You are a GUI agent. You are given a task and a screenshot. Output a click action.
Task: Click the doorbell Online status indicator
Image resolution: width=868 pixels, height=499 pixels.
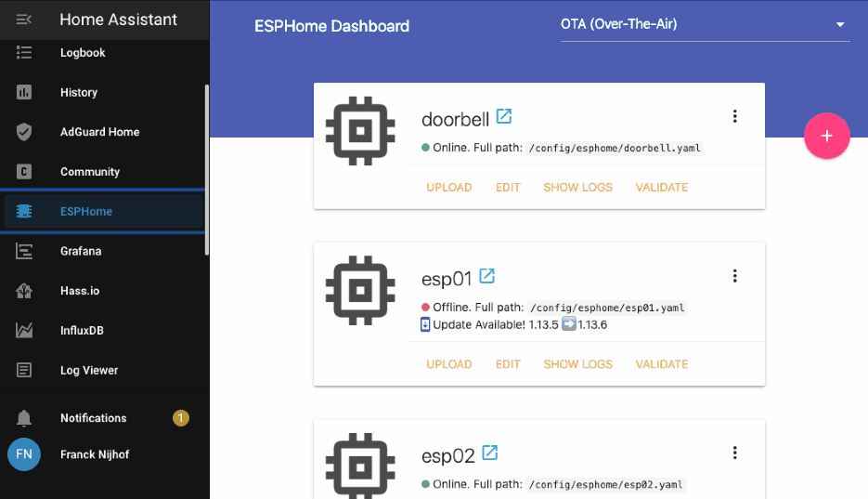click(425, 148)
